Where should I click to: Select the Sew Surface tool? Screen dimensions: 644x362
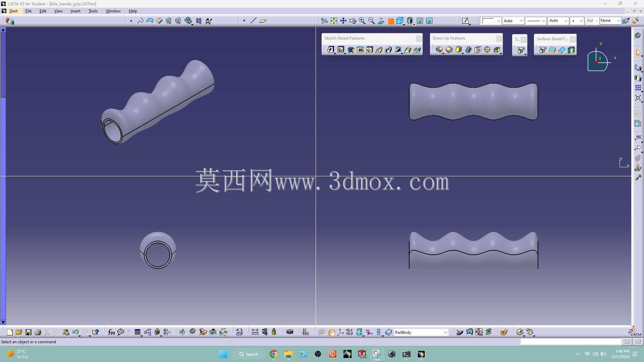pyautogui.click(x=571, y=50)
